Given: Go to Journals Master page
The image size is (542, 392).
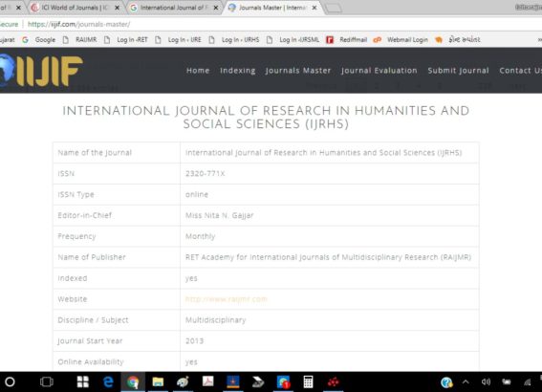Looking at the screenshot, I should click(298, 71).
